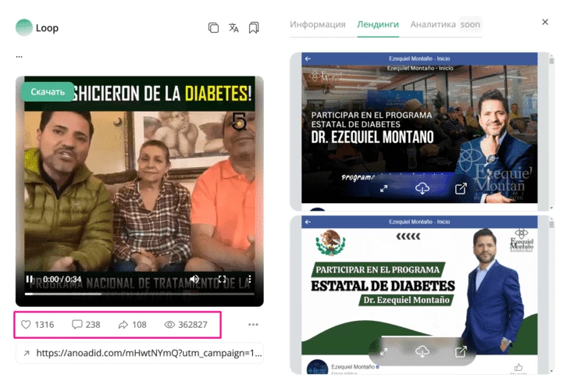Screen dimensions: 570x392
Task: Click the video progress bar
Action: click(140, 294)
